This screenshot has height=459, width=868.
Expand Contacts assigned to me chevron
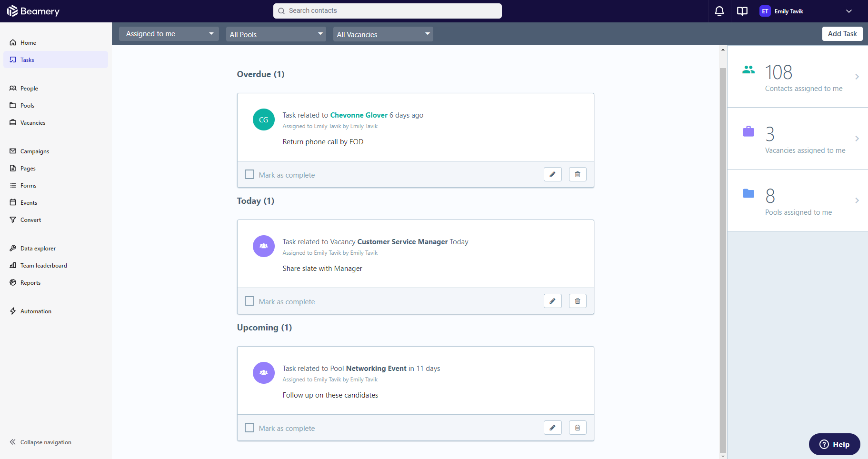[x=857, y=77]
